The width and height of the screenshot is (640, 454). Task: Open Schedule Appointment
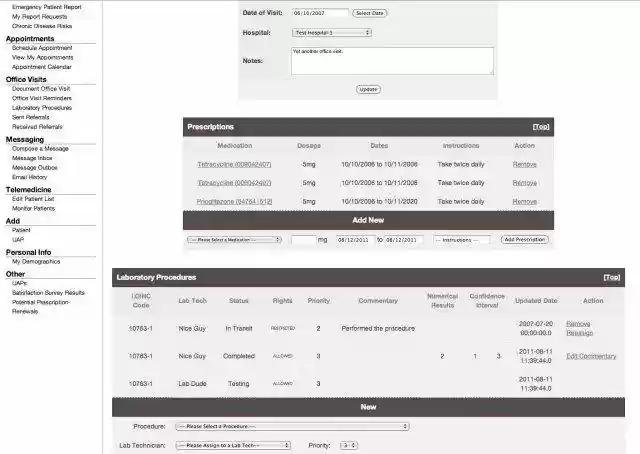click(42, 48)
